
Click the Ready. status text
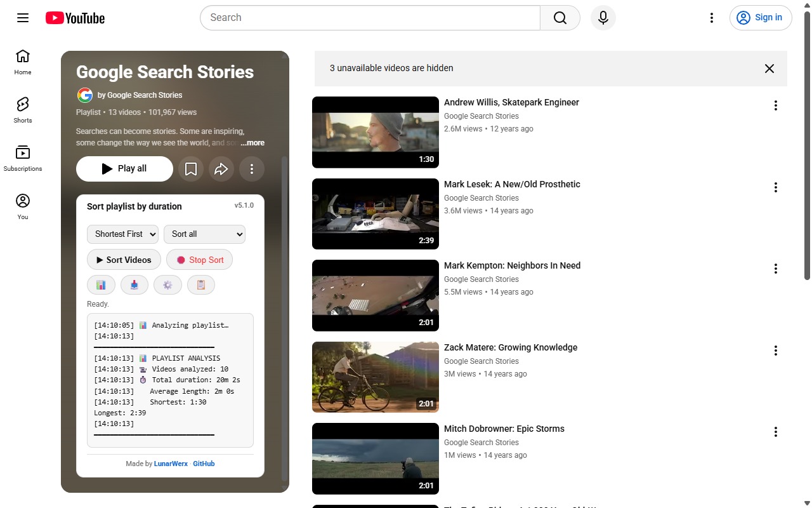98,304
